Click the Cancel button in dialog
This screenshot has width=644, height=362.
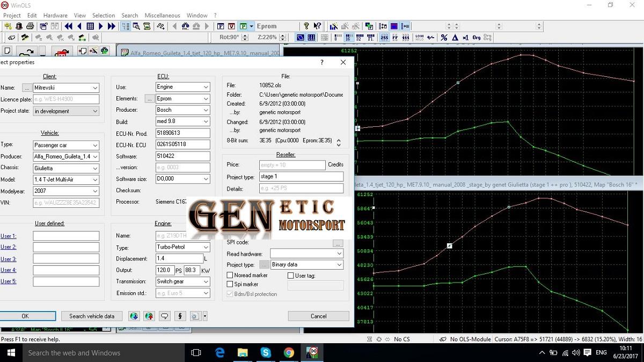(x=318, y=316)
